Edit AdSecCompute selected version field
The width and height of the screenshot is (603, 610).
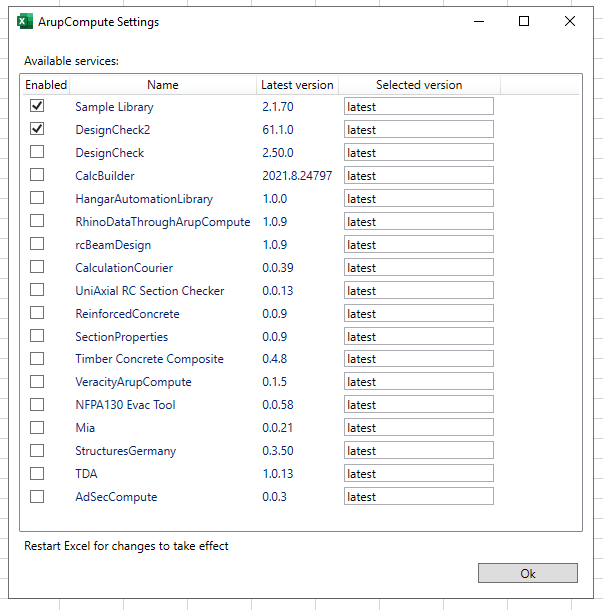[x=419, y=496]
